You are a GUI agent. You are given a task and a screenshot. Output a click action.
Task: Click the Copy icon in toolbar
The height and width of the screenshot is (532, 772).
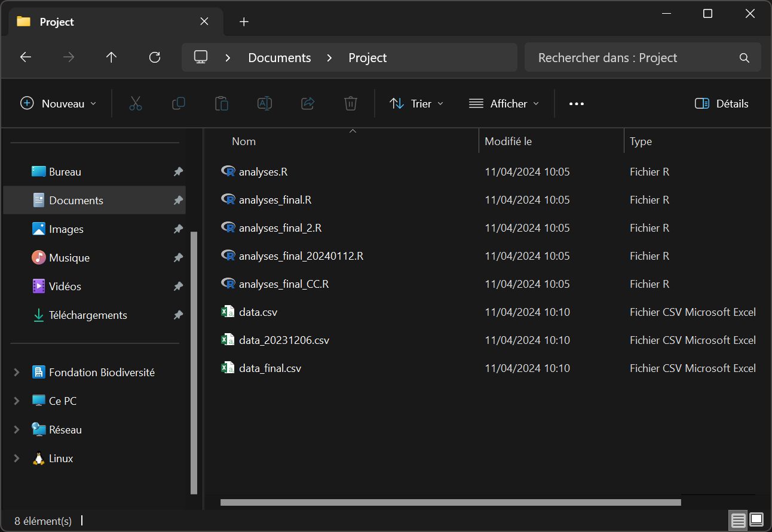click(x=179, y=103)
